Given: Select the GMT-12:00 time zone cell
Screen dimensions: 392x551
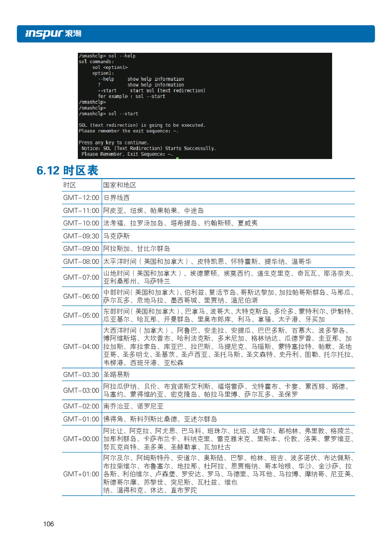Looking at the screenshot, I should pyautogui.click(x=81, y=198).
